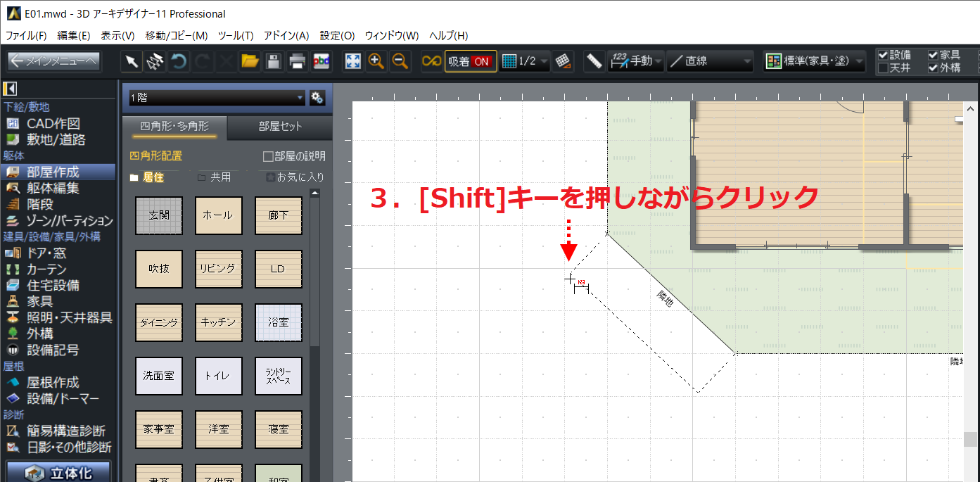Toggle the 吸着 ON snap button
This screenshot has width=980, height=482.
(471, 61)
